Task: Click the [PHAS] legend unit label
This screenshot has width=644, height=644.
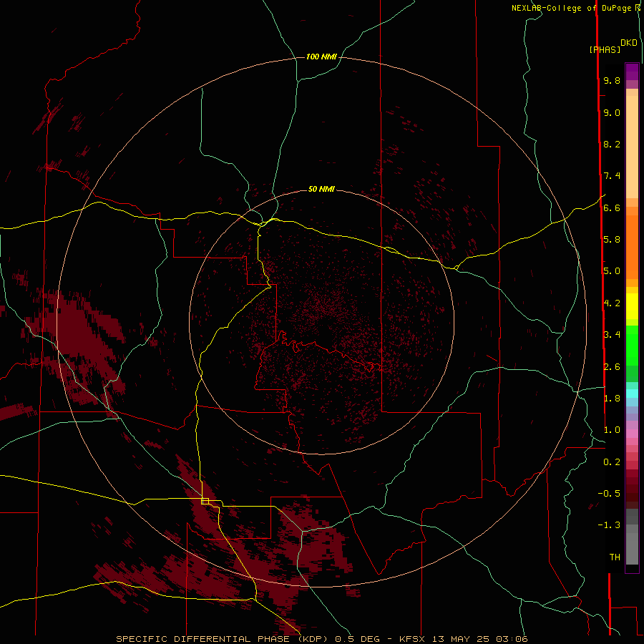Action: tap(605, 49)
